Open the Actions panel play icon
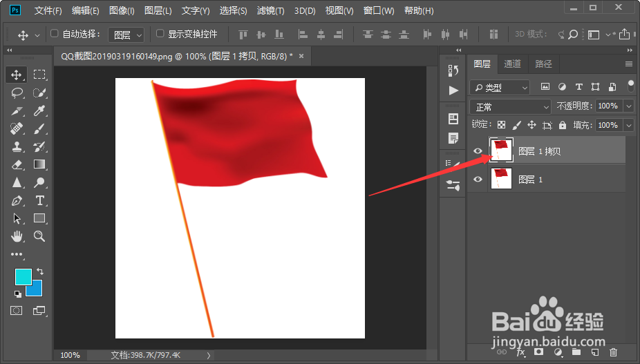640x364 pixels. tap(453, 90)
